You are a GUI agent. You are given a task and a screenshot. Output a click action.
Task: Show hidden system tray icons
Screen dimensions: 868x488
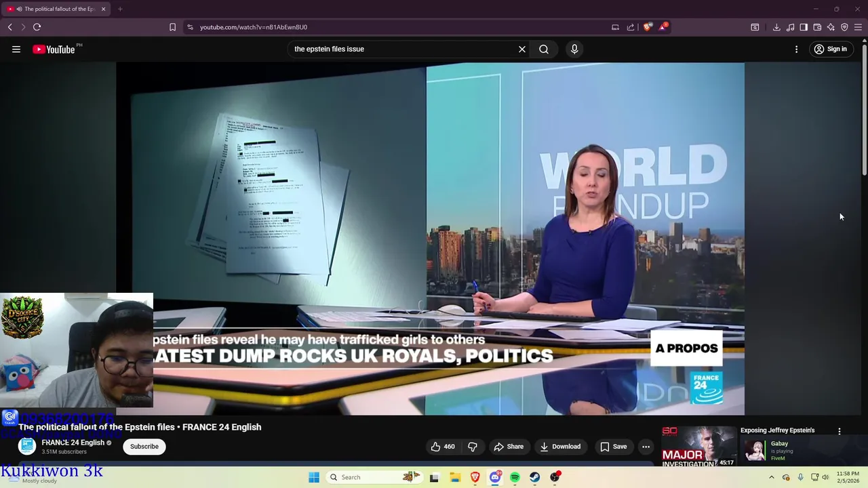(771, 477)
